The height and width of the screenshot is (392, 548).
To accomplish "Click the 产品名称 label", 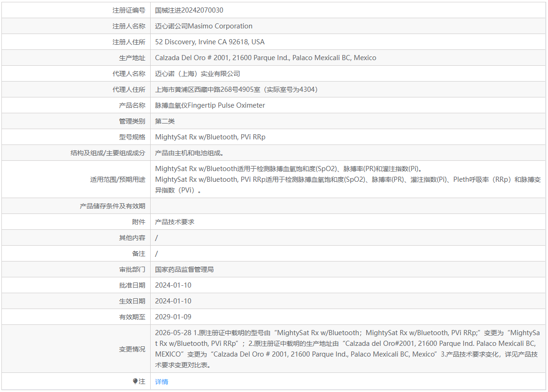I will [132, 105].
